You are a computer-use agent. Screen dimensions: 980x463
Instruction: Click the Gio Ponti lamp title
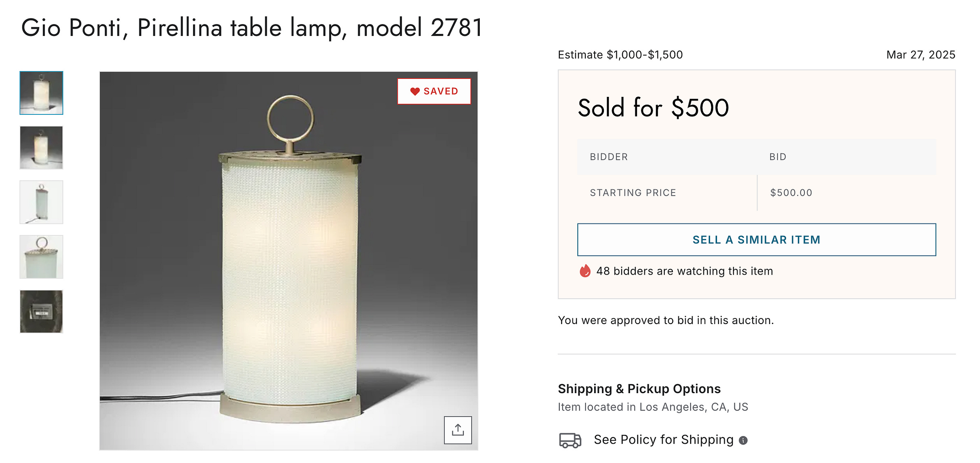[x=252, y=28]
